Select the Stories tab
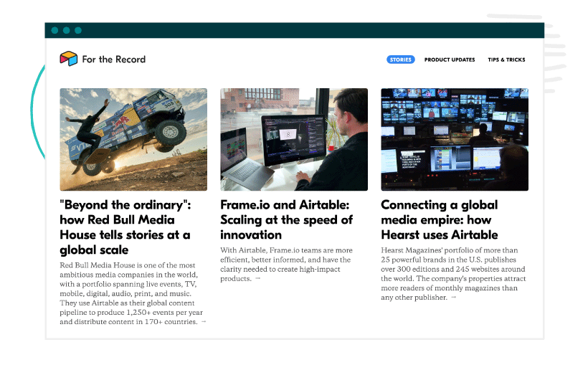This screenshot has height=365, width=588. 401,60
